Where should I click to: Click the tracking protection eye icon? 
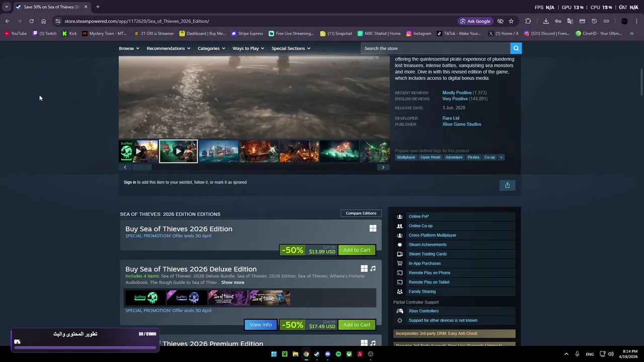(x=500, y=21)
